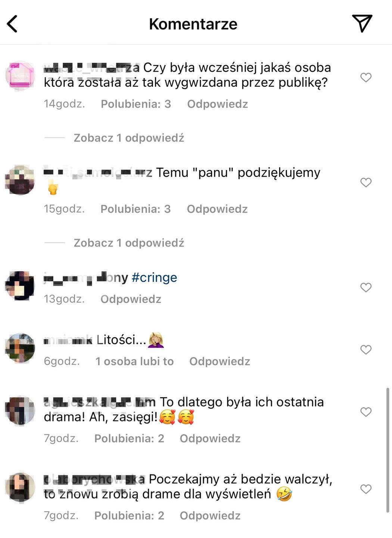Screen dimensions: 392x538
Task: Click the vertical scrollbar on the right edge
Action: (x=388, y=450)
